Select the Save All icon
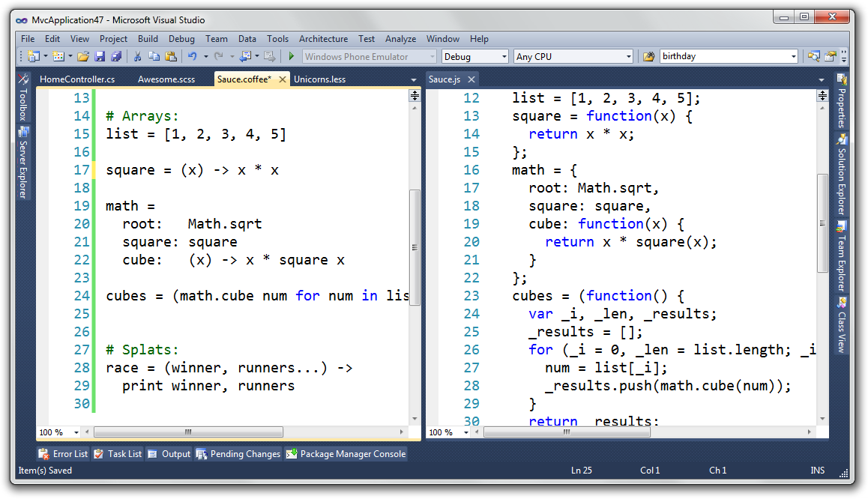Viewport: 868px width, 499px height. (x=117, y=56)
